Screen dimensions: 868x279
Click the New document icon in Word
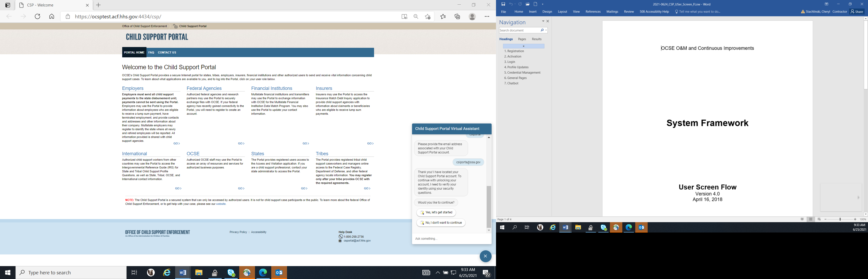[x=536, y=4]
